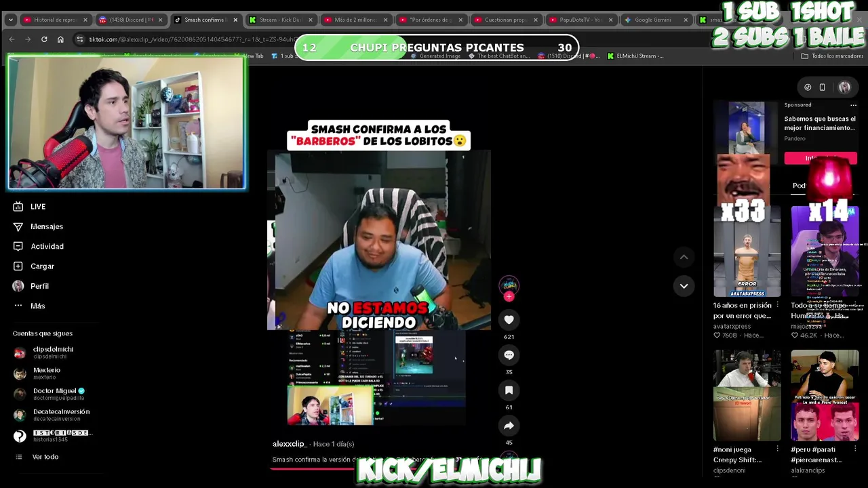Click the tiktok.com address bar
The width and height of the screenshot is (868, 488).
click(190, 39)
